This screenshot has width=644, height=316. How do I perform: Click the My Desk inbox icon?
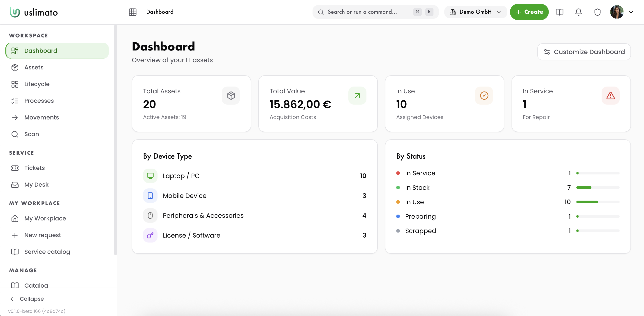(15, 185)
